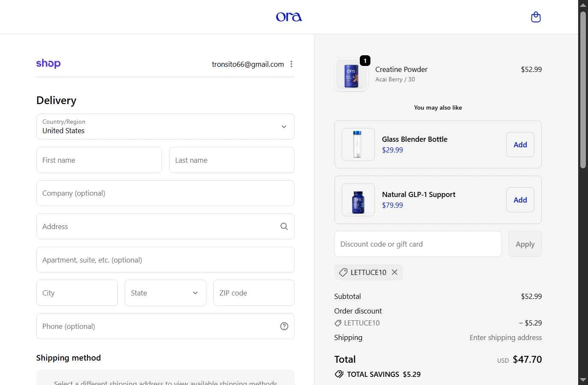Open the shopping bag cart icon

coord(536,17)
